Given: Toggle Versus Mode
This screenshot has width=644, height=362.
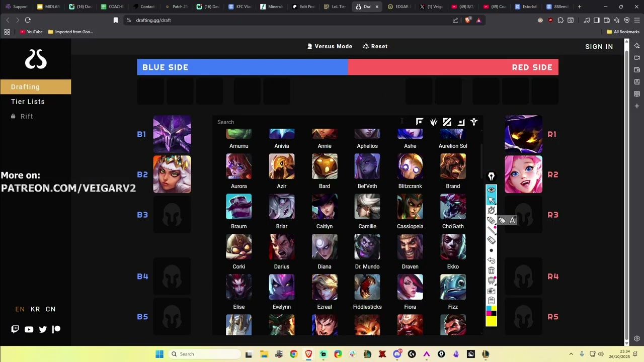Looking at the screenshot, I should coord(330,46).
